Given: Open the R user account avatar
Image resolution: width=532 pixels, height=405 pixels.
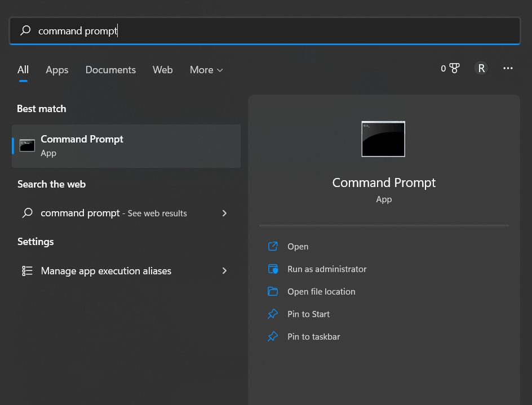Looking at the screenshot, I should [481, 68].
